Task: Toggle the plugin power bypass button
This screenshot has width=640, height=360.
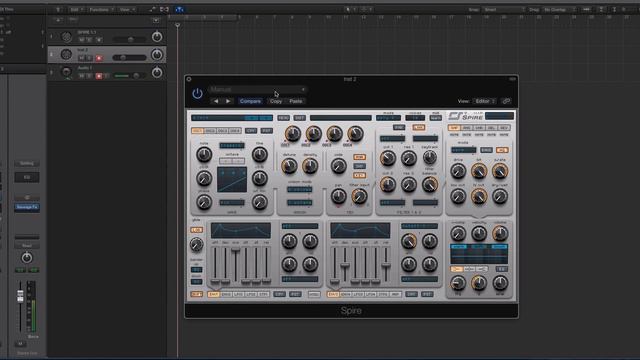Action: pyautogui.click(x=197, y=93)
